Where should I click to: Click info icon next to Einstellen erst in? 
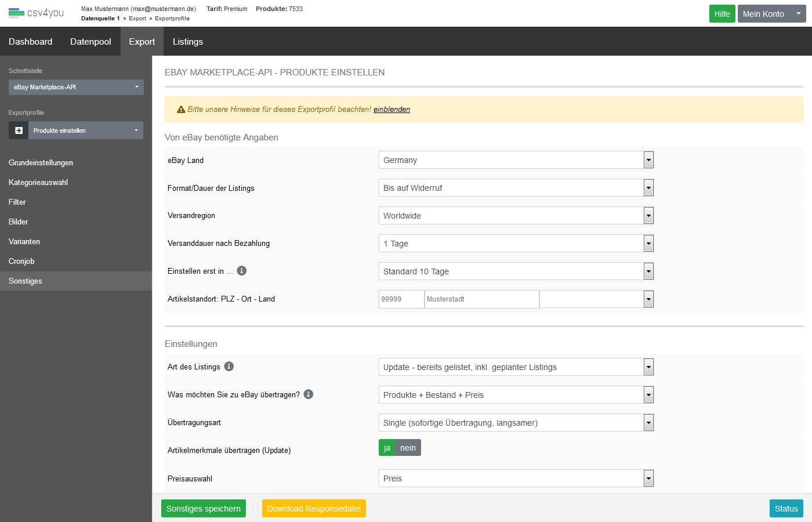pyautogui.click(x=242, y=271)
